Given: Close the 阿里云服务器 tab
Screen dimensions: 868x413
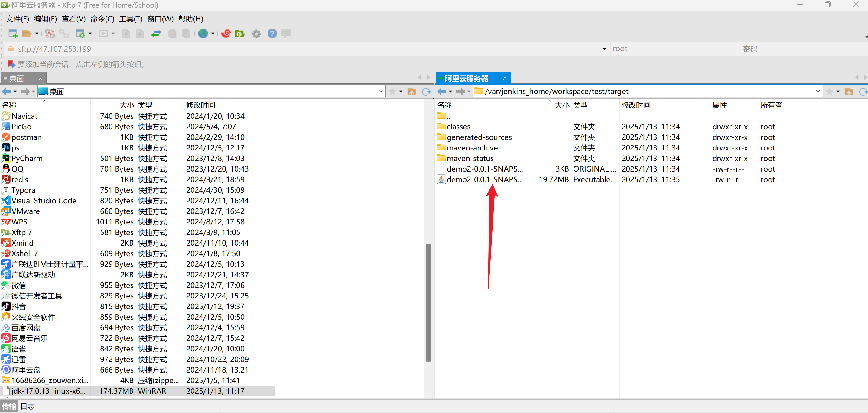Looking at the screenshot, I should (x=505, y=79).
